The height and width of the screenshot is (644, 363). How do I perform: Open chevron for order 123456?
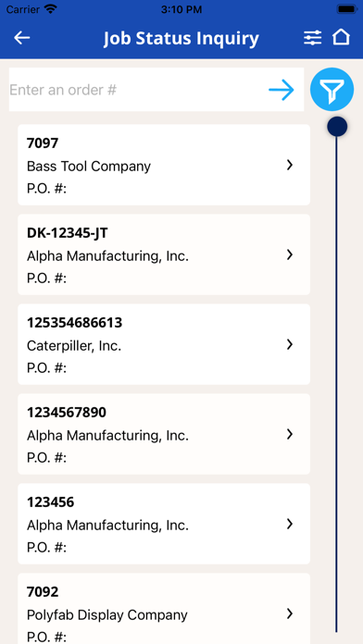click(x=290, y=524)
